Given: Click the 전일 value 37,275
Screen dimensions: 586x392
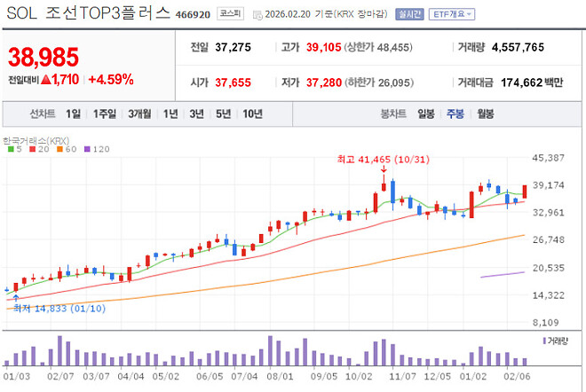Looking at the screenshot, I should pyautogui.click(x=233, y=47).
